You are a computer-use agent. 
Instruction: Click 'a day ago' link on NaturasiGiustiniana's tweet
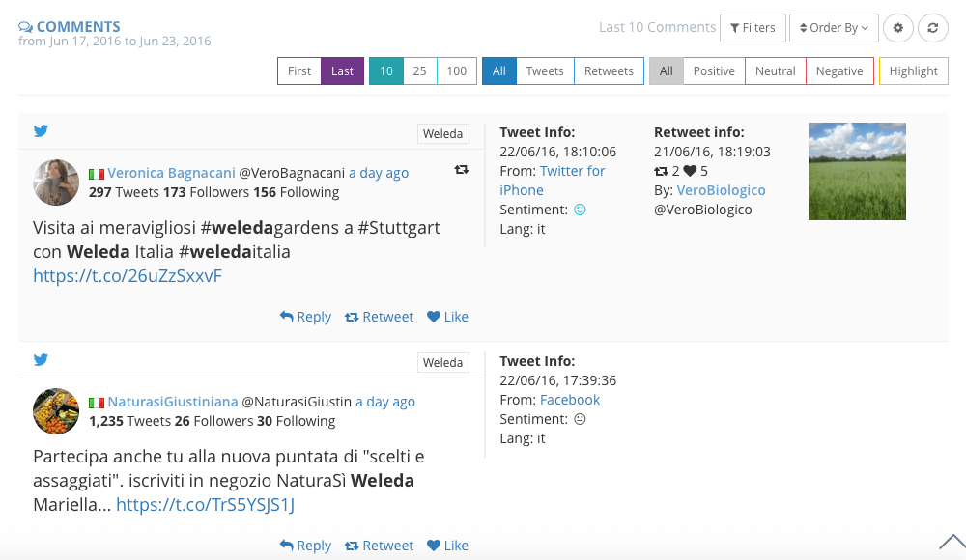(385, 402)
